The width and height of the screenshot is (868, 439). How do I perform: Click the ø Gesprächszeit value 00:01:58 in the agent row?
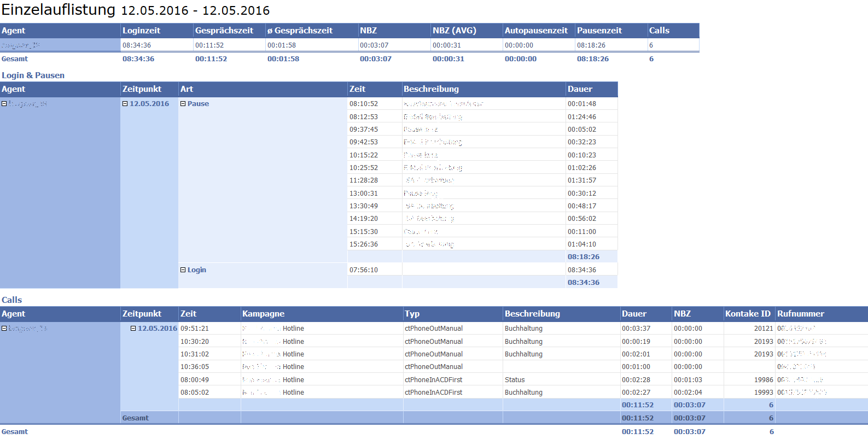point(282,45)
